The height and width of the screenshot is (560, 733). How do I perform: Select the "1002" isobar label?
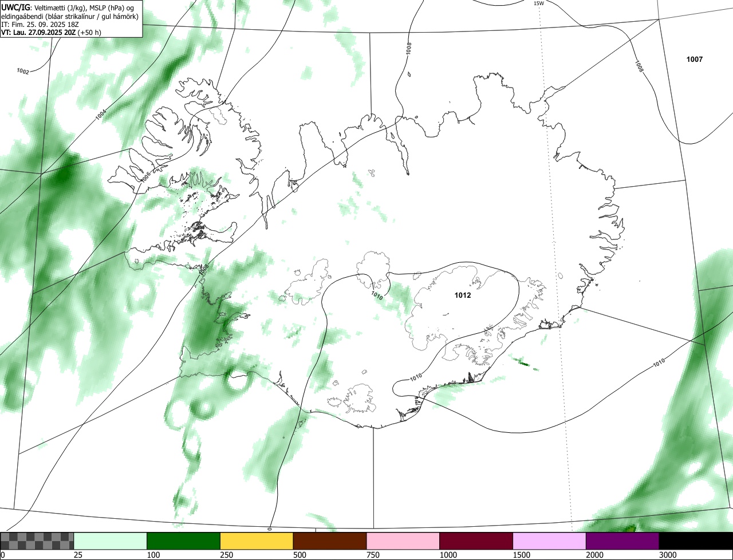(23, 71)
